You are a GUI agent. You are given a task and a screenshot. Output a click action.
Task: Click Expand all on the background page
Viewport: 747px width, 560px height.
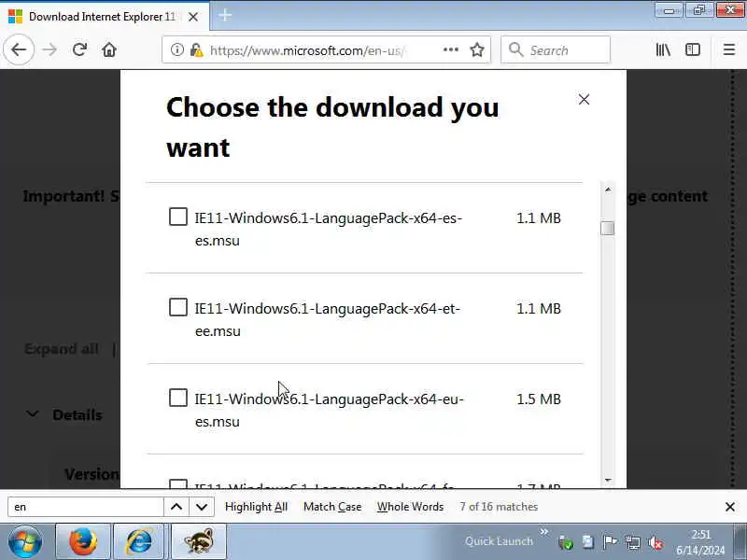(x=62, y=349)
